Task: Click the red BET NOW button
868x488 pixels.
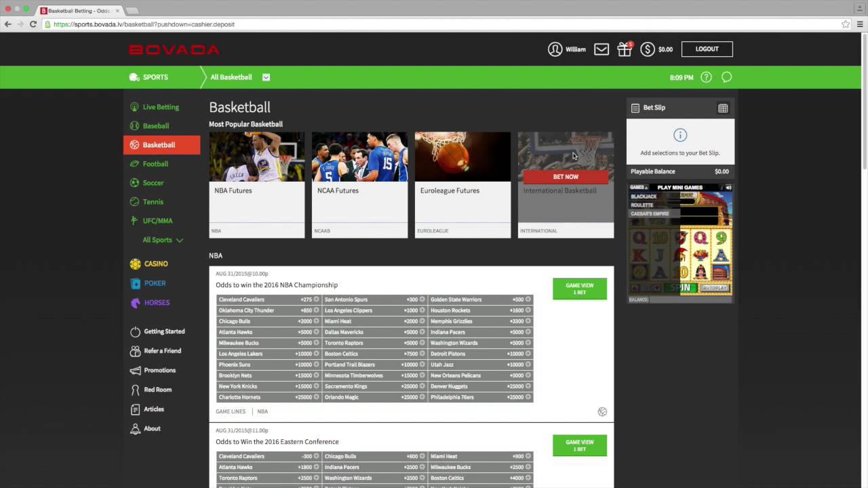Action: pos(566,177)
